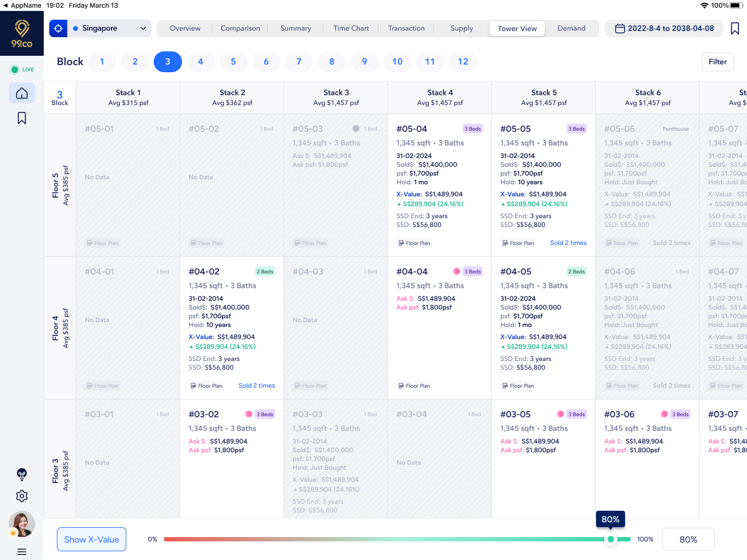Click the Stack 4 column header
This screenshot has width=747, height=560.
point(440,97)
